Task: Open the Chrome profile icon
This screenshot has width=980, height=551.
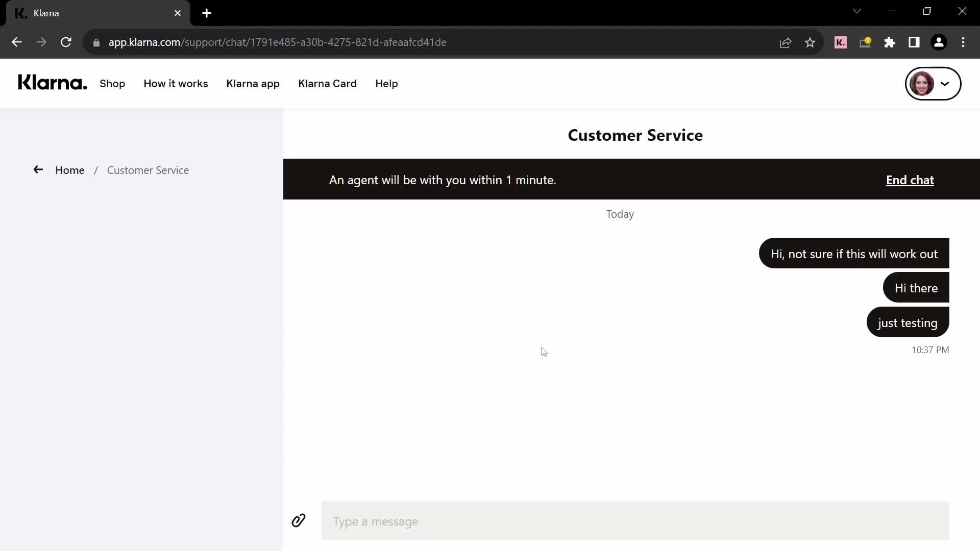Action: tap(939, 43)
